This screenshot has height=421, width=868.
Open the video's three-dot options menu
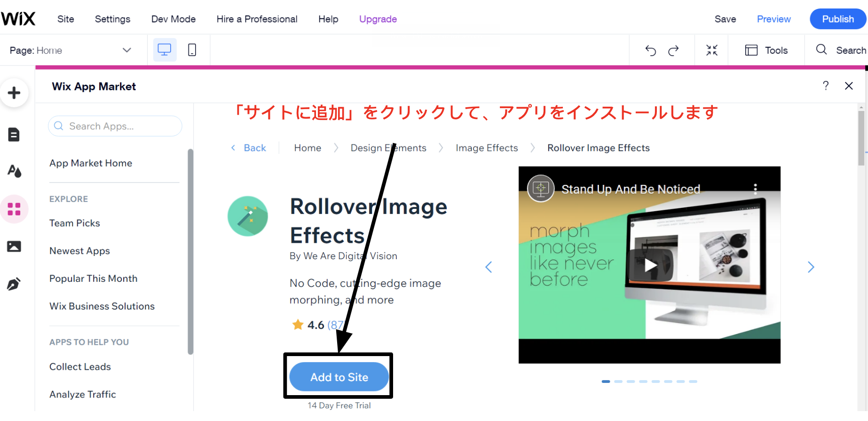click(755, 189)
